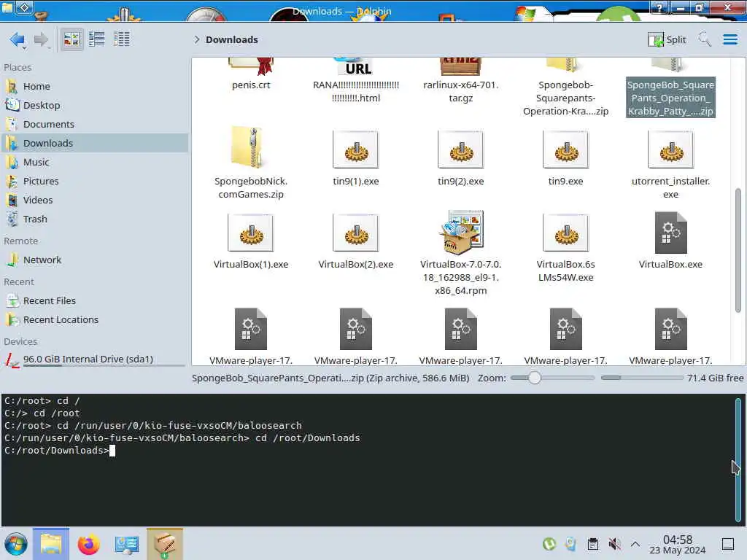Click file manager taskbar icon
Screen dimensions: 747x560
click(50, 544)
